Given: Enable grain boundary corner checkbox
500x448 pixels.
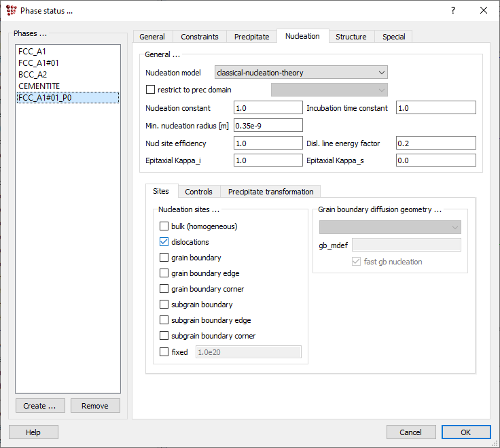Looking at the screenshot, I should point(164,289).
